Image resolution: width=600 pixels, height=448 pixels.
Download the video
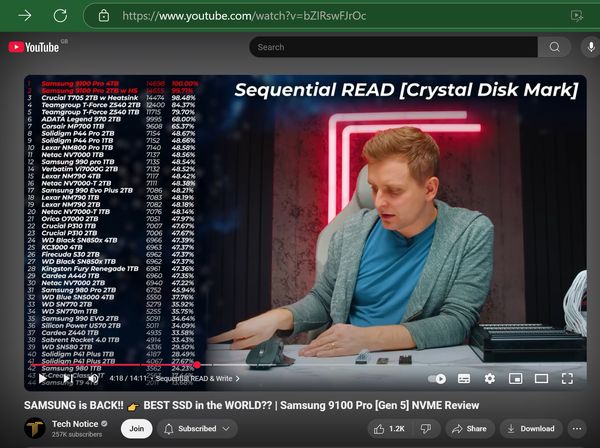coord(532,428)
